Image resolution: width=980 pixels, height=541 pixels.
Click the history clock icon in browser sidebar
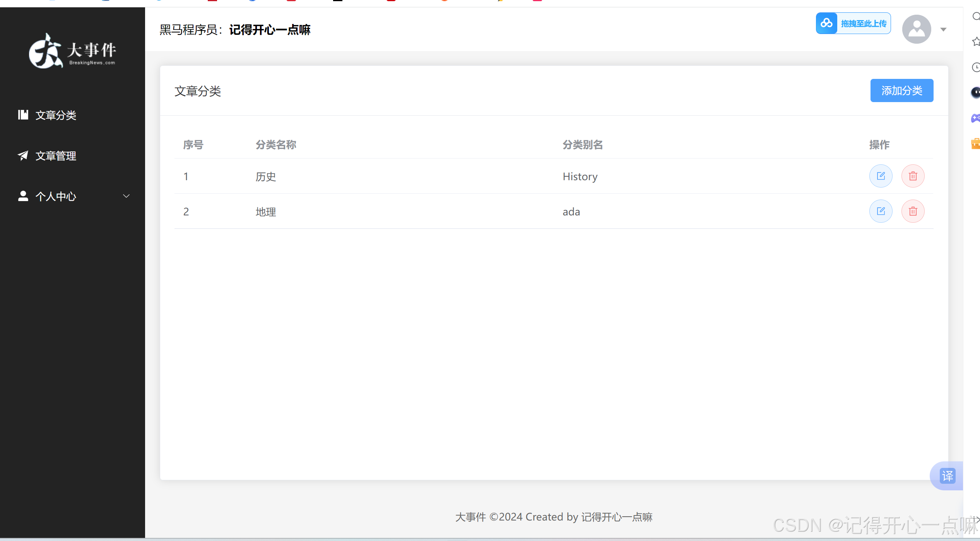(x=976, y=67)
